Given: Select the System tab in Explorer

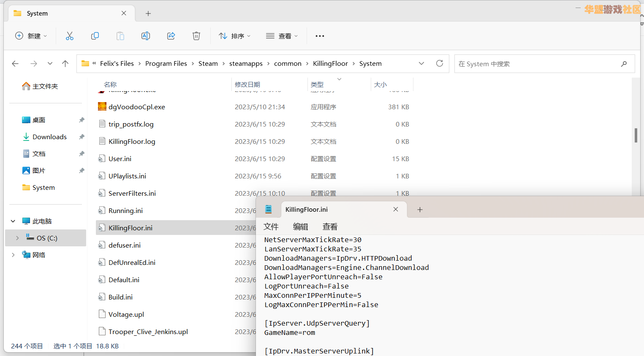Looking at the screenshot, I should tap(72, 13).
